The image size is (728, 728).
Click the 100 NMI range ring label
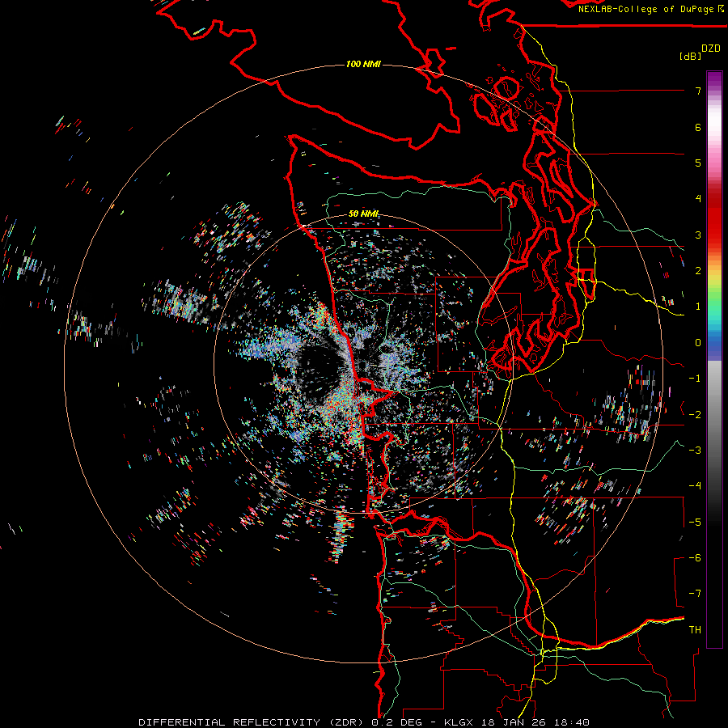(x=363, y=64)
